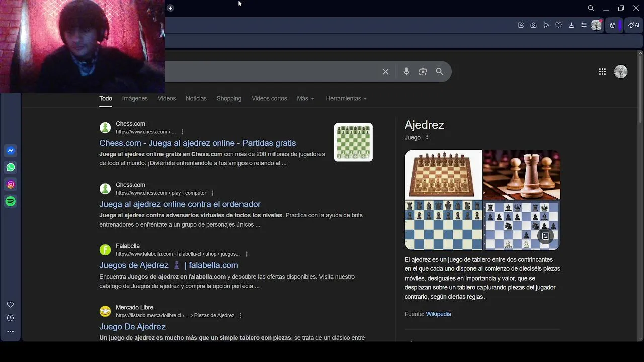Screen dimensions: 644x362
Task: Open Juega al ajedrez online contra el ordenador
Action: pyautogui.click(x=180, y=204)
